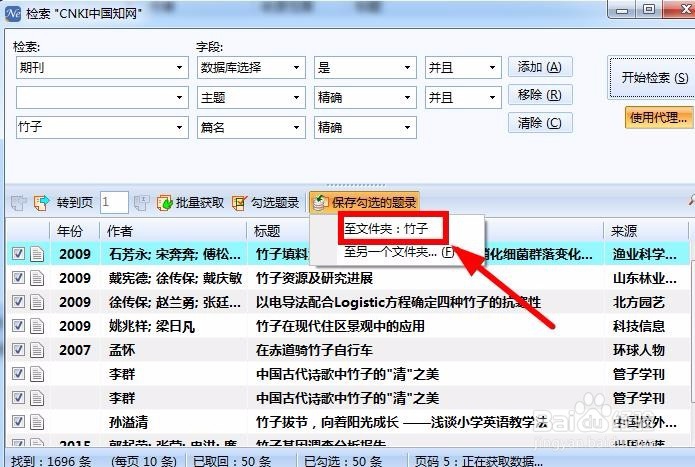Click the 批量获取 batch fetch icon

point(164,203)
